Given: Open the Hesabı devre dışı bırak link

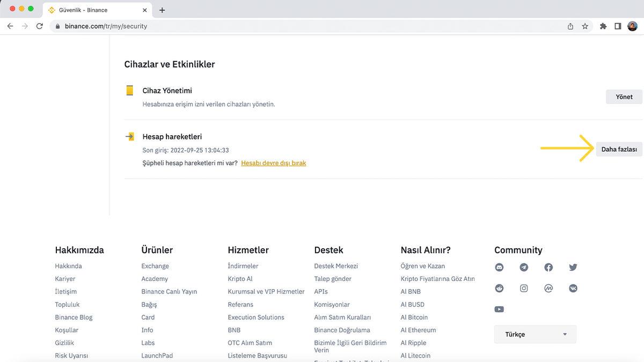Looking at the screenshot, I should (274, 163).
